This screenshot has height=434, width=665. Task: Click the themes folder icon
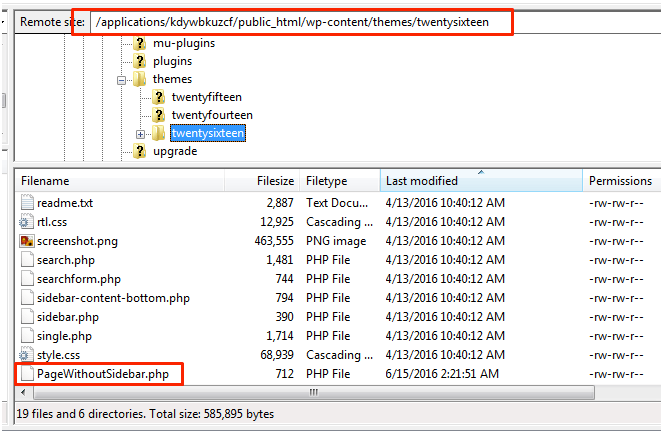[140, 79]
